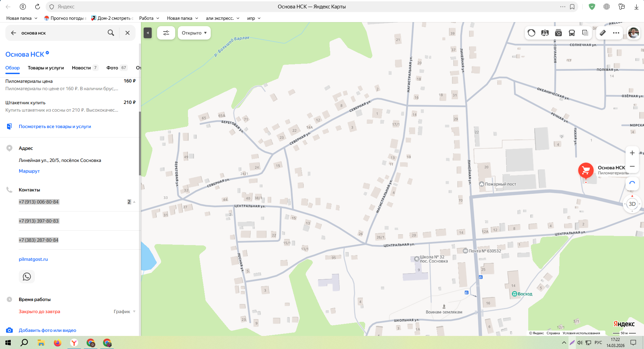Open Справка link on the map footer
This screenshot has width=644, height=349.
click(x=553, y=333)
